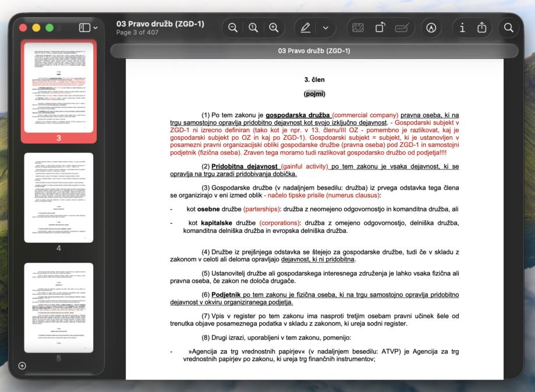Zoom in using the plus magnifier
This screenshot has height=392, width=535.
[274, 27]
